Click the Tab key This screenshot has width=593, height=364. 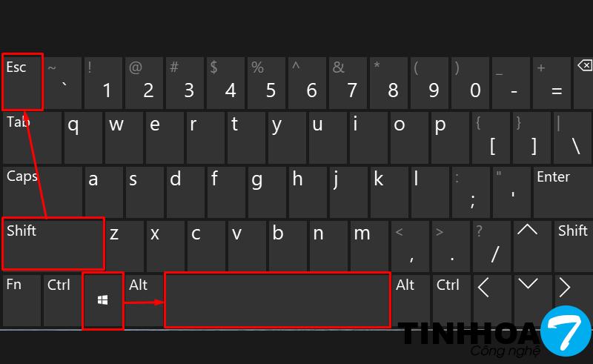[x=32, y=137]
